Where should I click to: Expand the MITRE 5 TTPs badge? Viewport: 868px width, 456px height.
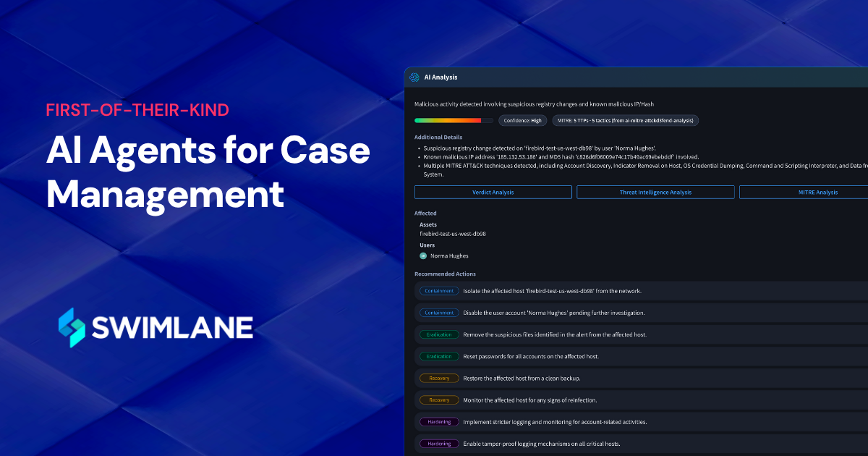pos(626,120)
